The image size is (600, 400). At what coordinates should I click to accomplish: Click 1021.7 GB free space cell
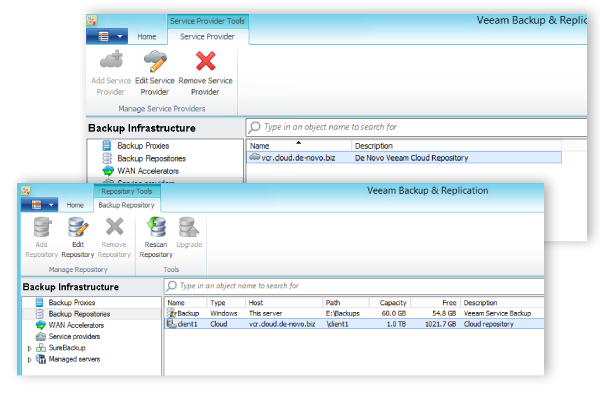tap(440, 324)
